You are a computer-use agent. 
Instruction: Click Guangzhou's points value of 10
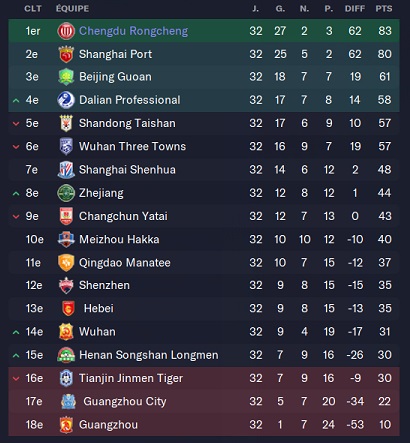coord(385,425)
